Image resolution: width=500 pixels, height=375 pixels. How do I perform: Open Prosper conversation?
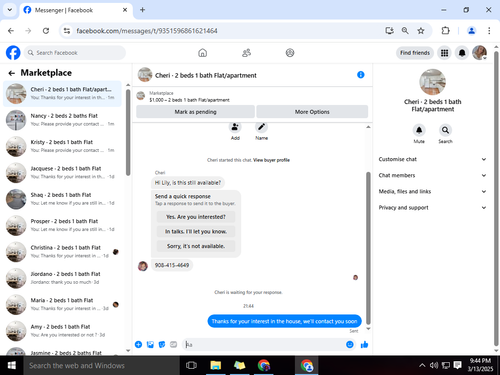tap(62, 225)
